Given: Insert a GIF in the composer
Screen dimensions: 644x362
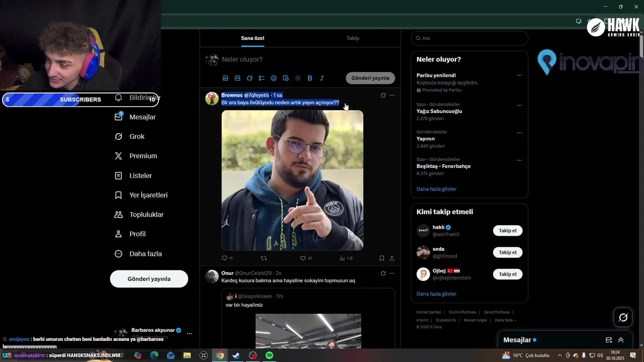Looking at the screenshot, I should tap(237, 78).
